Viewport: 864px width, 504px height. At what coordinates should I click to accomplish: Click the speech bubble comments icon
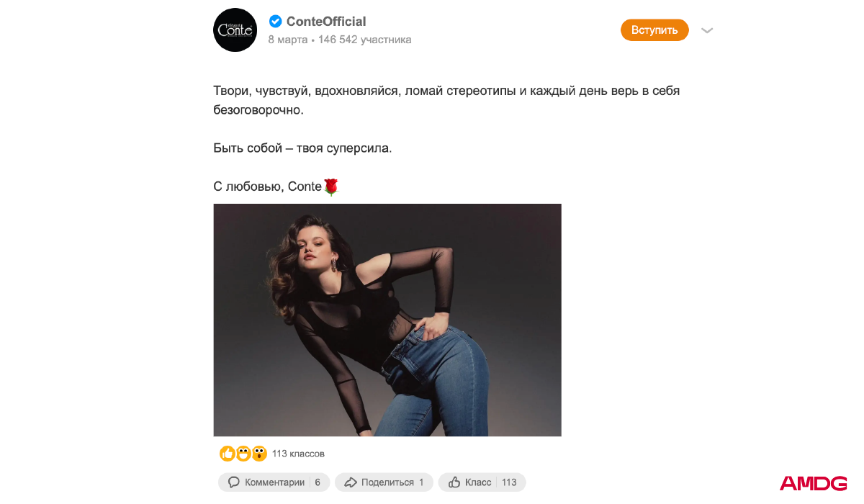point(233,482)
